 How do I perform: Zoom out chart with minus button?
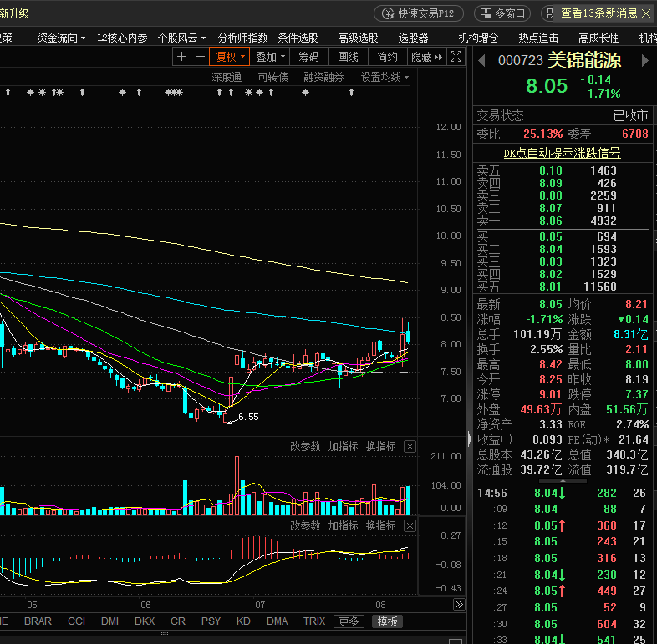(x=200, y=57)
